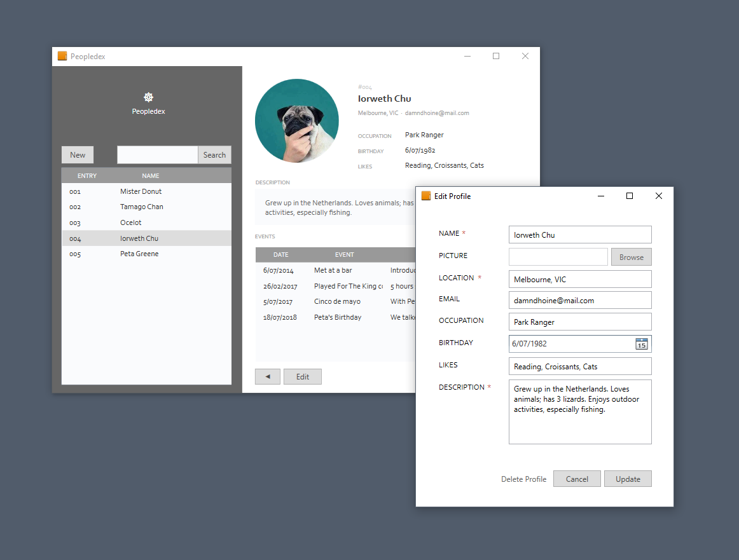The image size is (739, 560).
Task: Click the Peopledex window title bar icon
Action: (62, 57)
